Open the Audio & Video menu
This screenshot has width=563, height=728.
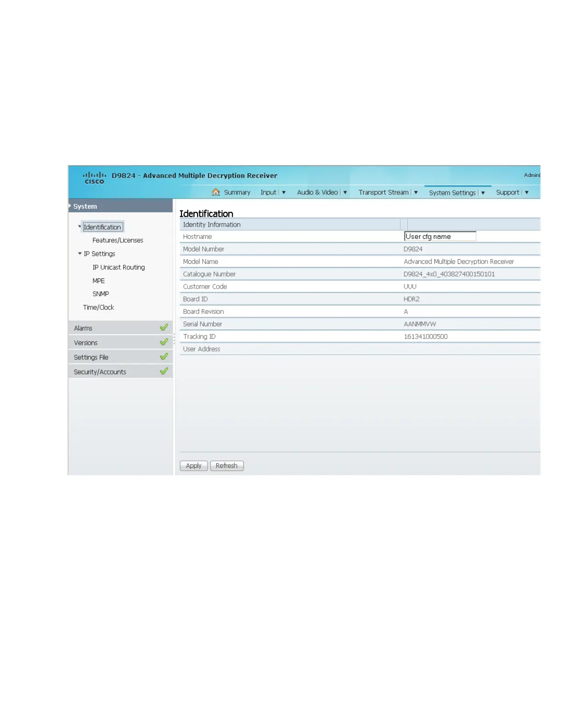(x=317, y=193)
